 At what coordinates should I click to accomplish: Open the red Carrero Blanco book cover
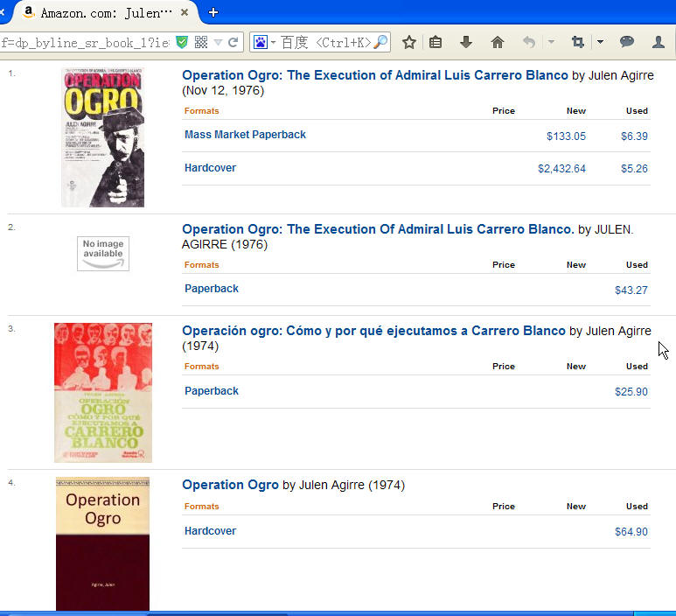(x=103, y=393)
